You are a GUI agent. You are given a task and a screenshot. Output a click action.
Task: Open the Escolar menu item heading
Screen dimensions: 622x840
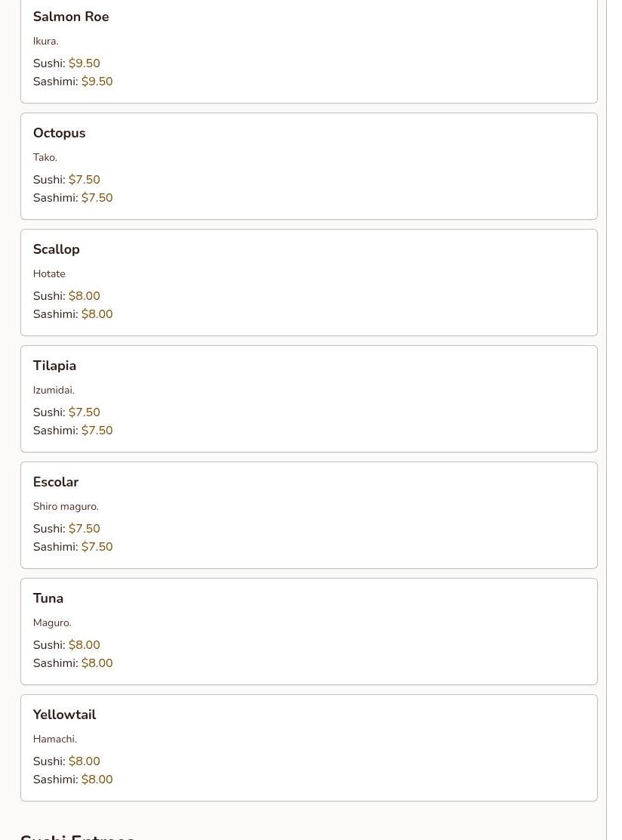56,482
